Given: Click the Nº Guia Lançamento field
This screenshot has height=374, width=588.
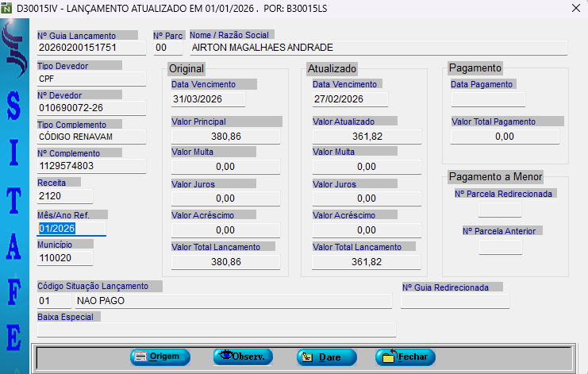Looking at the screenshot, I should point(91,48).
